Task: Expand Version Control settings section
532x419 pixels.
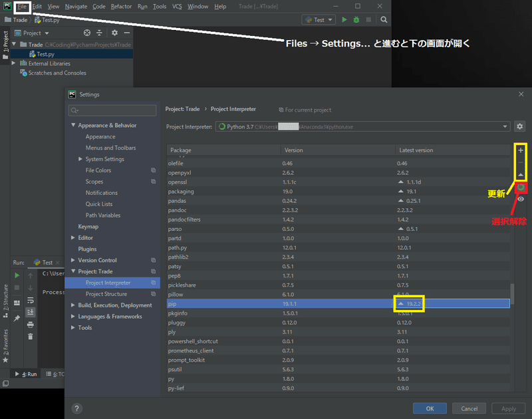Action: (x=73, y=260)
